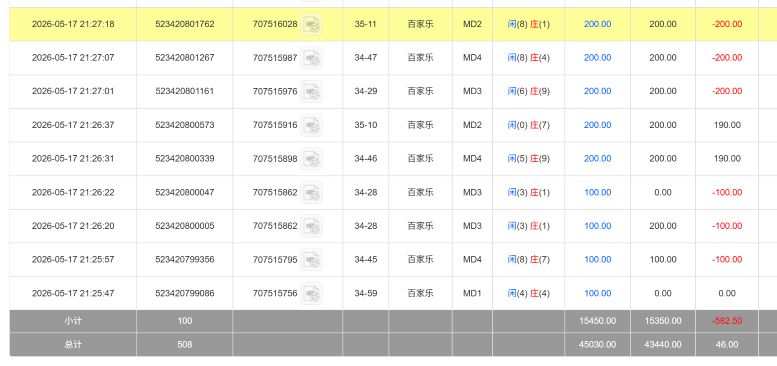
Task: Click result 闲(0) 庄(7)
Action: click(529, 125)
